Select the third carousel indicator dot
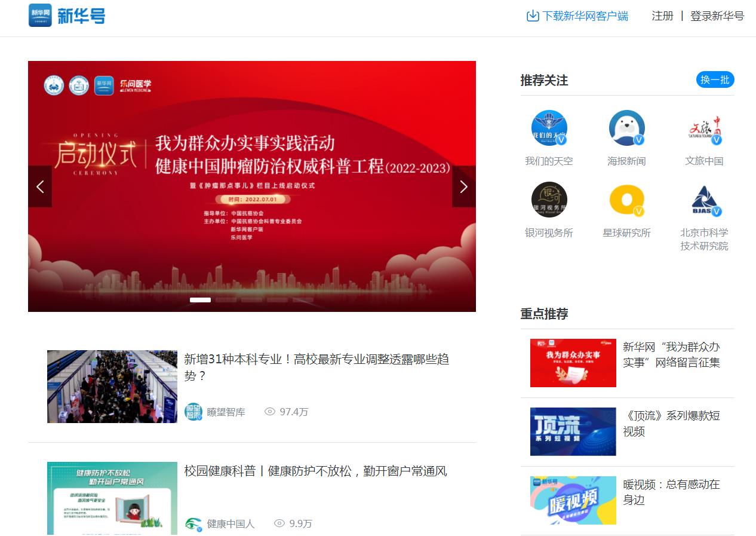 [x=251, y=300]
